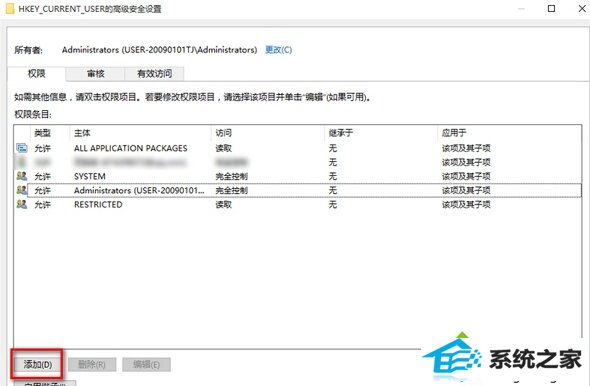Viewport: 590px width, 386px height.
Task: Click the RESTRICTED entry user group icon
Action: (x=22, y=204)
